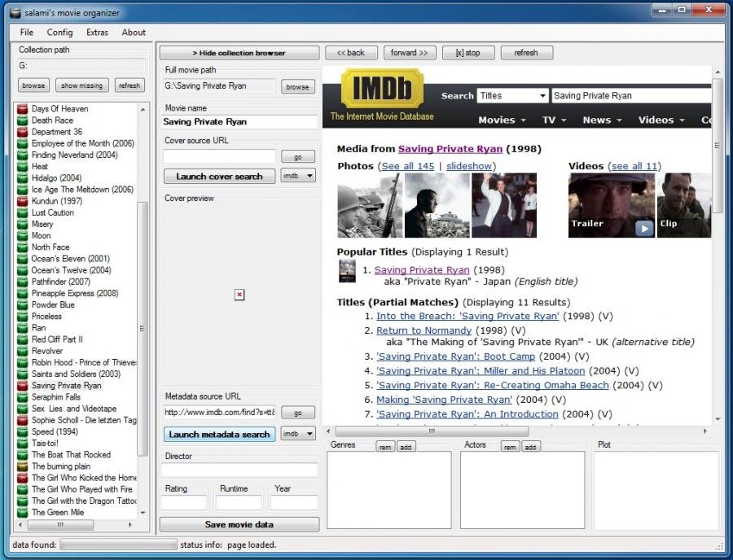Click go button next to Cover source URL

(298, 157)
